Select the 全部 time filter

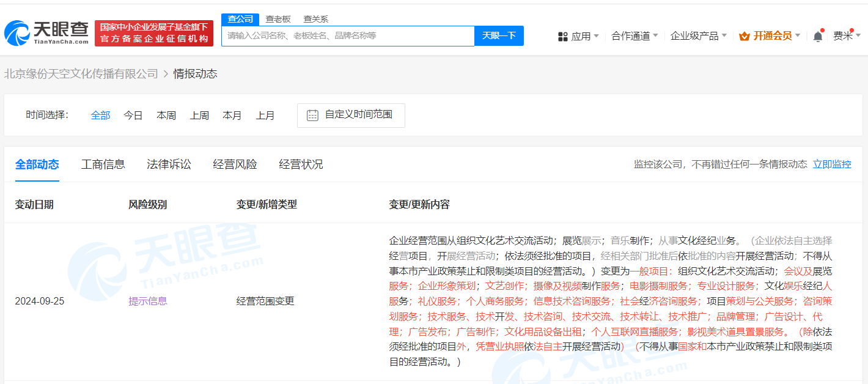tap(101, 116)
